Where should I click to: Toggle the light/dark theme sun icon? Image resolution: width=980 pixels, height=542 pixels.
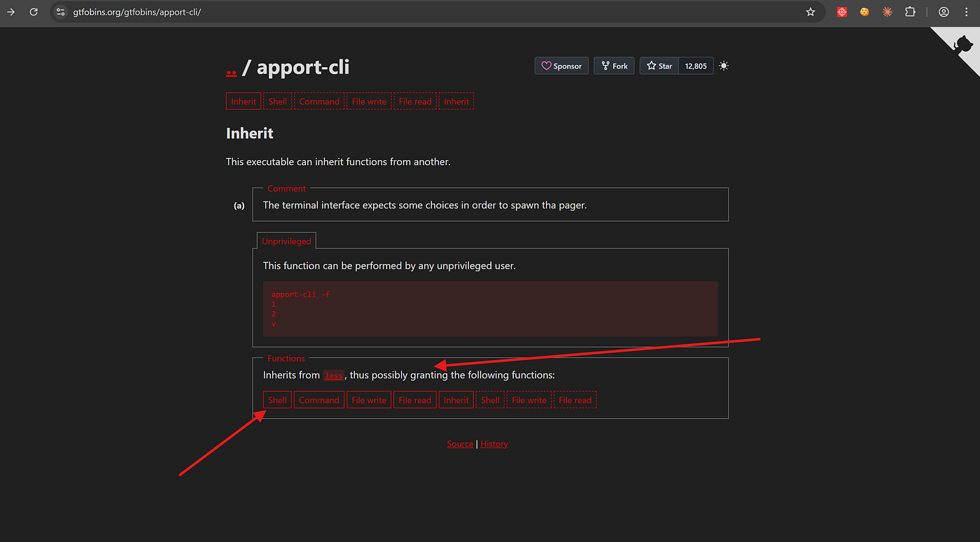pyautogui.click(x=724, y=66)
